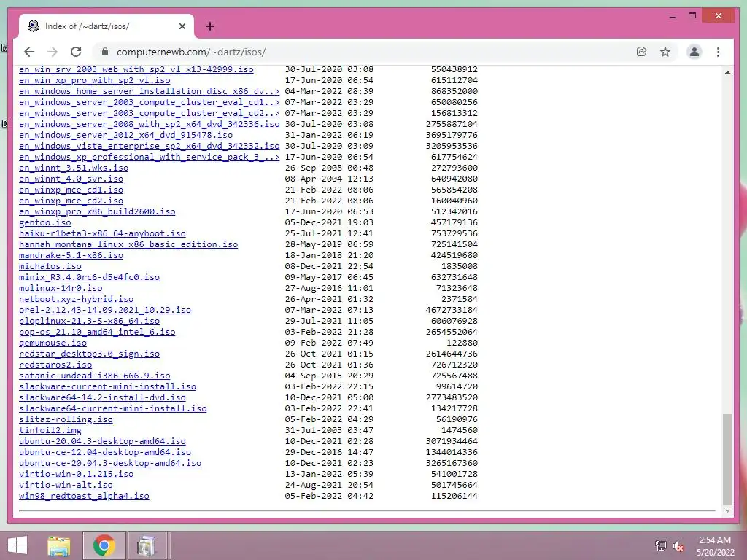The height and width of the screenshot is (560, 747).
Task: Open ploplinux-21.3-S-x86_64.iso
Action: 89,322
